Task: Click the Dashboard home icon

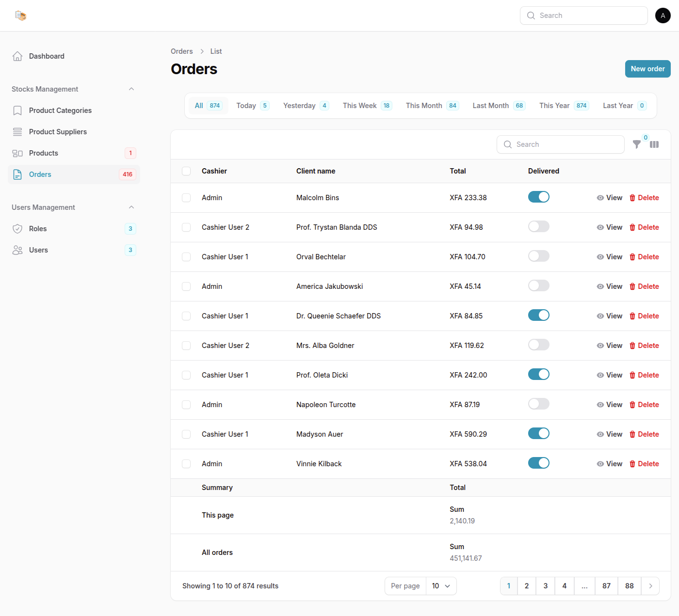Action: point(17,56)
